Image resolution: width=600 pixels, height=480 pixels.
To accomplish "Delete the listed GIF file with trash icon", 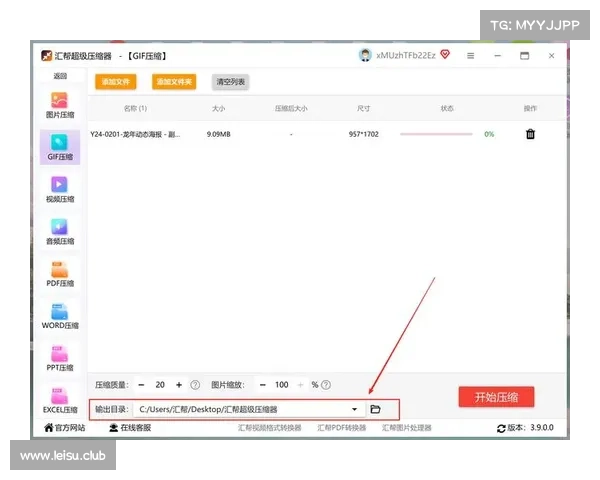I will click(x=530, y=134).
